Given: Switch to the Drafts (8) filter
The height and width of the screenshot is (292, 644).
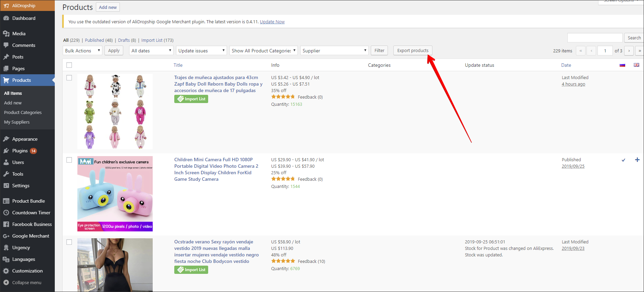Looking at the screenshot, I should tap(127, 40).
